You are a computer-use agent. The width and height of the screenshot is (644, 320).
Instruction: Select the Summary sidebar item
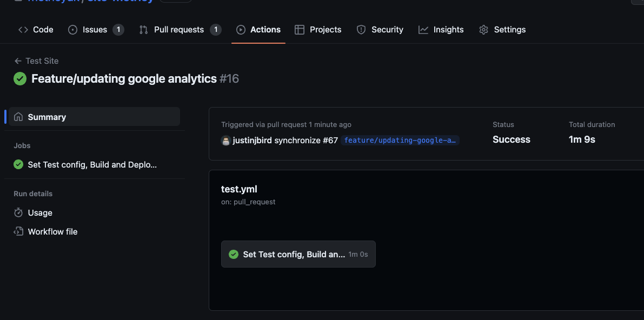click(47, 116)
